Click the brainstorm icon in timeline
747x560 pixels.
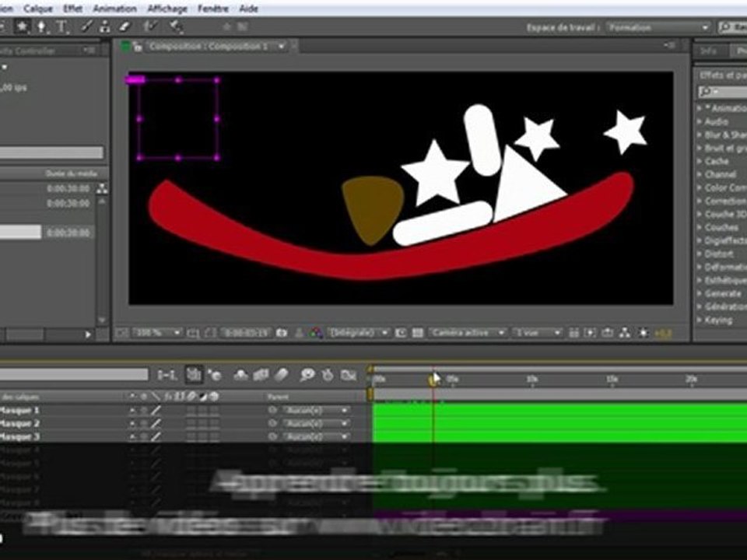(x=307, y=375)
